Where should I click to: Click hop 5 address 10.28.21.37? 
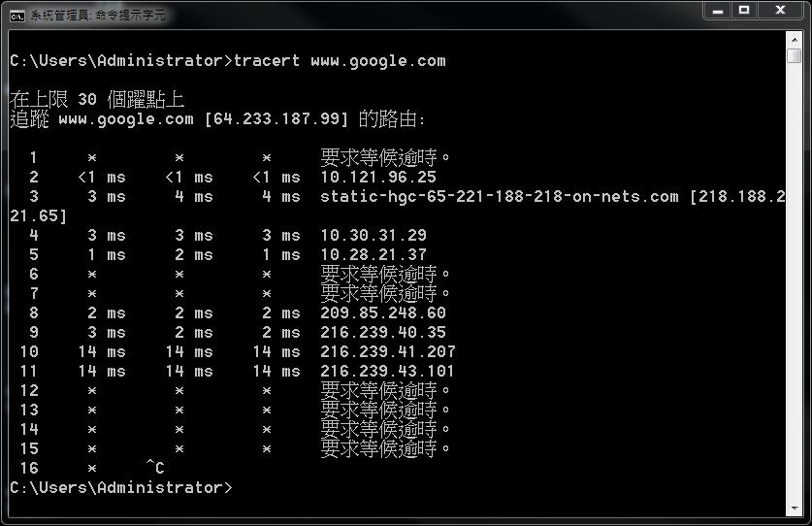[373, 255]
